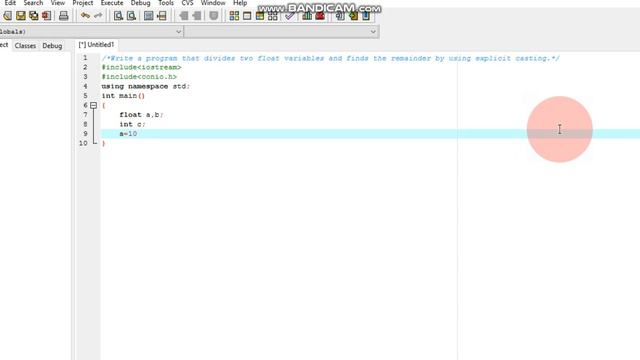This screenshot has height=360, width=640.
Task: Click the Remove from project toolbar icon
Action: (353, 16)
